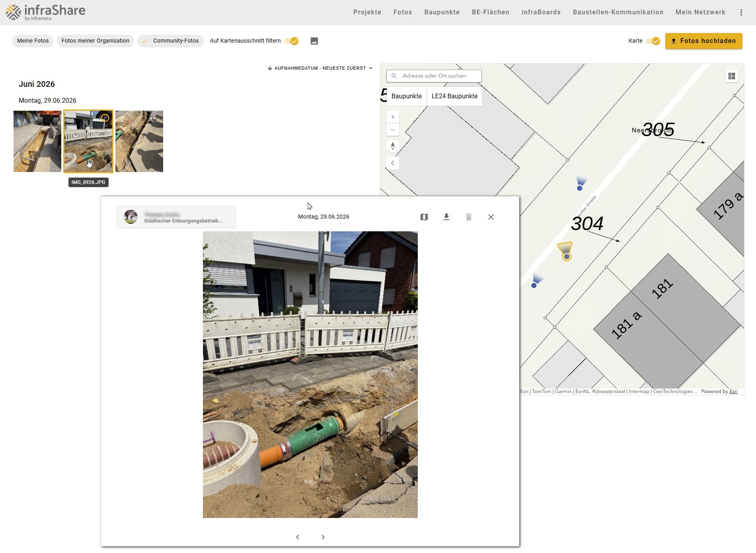Open the Esri attribution link
Viewport: 756px width, 553px height.
(x=733, y=392)
